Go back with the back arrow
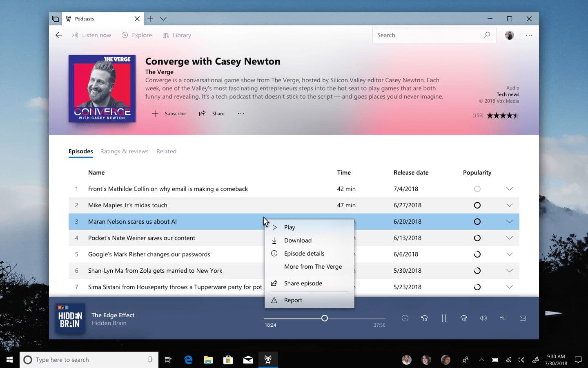The width and height of the screenshot is (588, 368). coord(59,35)
